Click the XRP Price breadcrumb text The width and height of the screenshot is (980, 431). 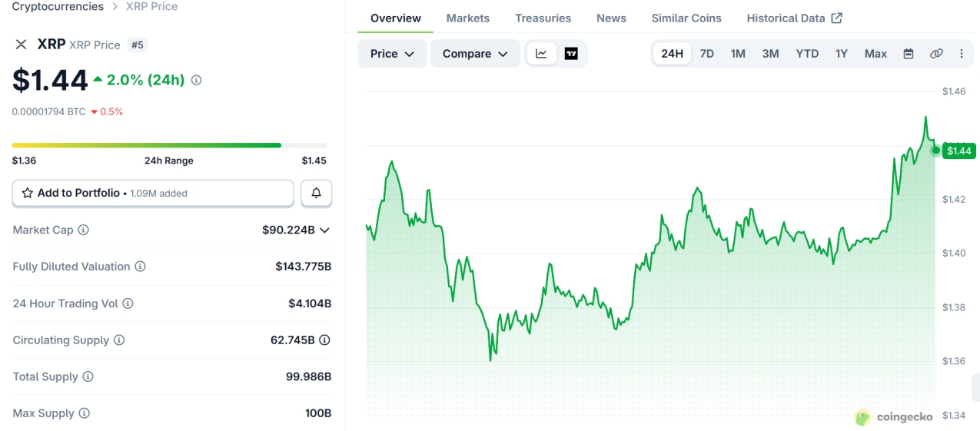[151, 6]
